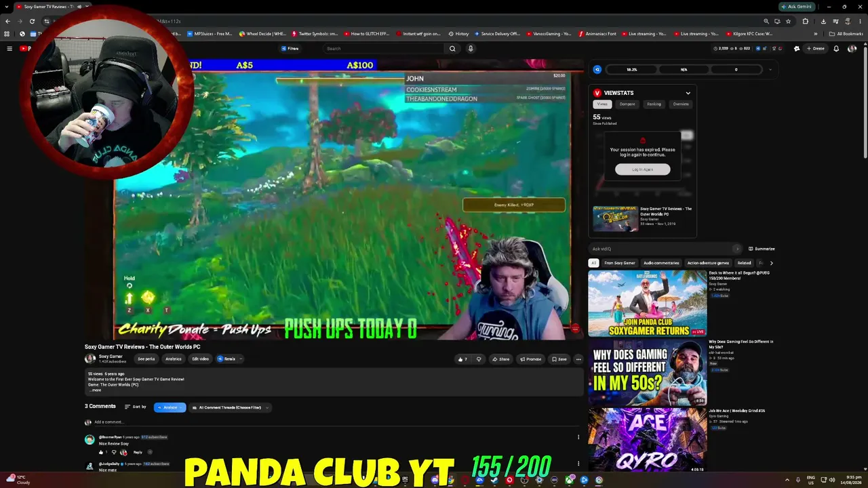
Task: Like the video with the thumbs-up button
Action: 462,359
